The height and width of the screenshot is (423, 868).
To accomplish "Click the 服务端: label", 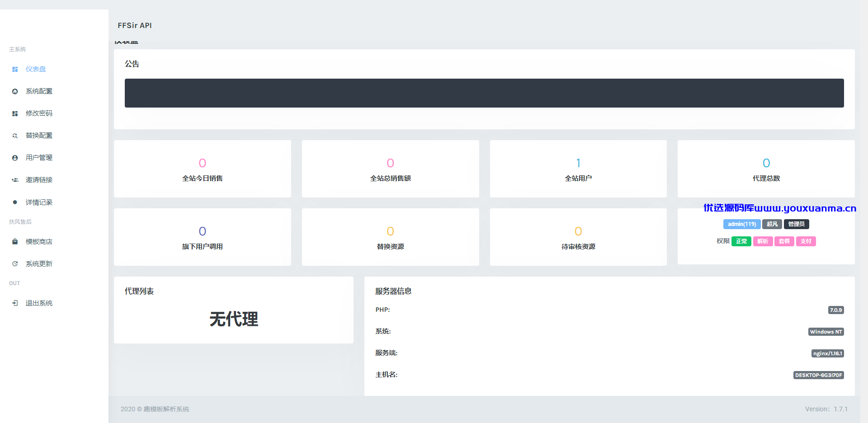I will click(x=387, y=353).
